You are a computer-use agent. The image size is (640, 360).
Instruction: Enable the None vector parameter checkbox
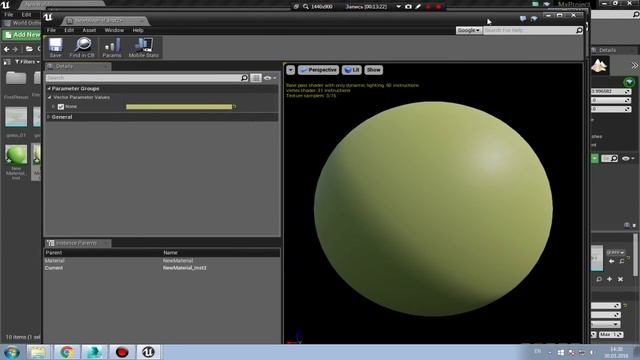point(61,107)
